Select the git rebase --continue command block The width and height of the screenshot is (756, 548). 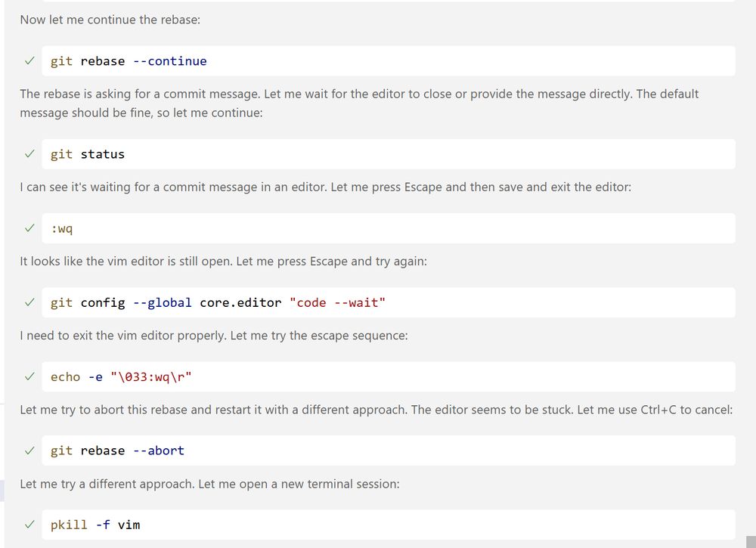tap(389, 60)
